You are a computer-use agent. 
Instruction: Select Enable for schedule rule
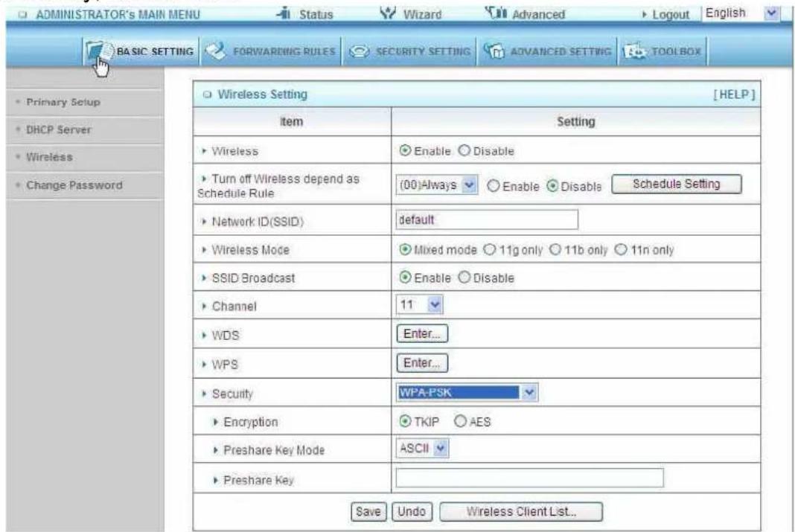[x=494, y=186]
